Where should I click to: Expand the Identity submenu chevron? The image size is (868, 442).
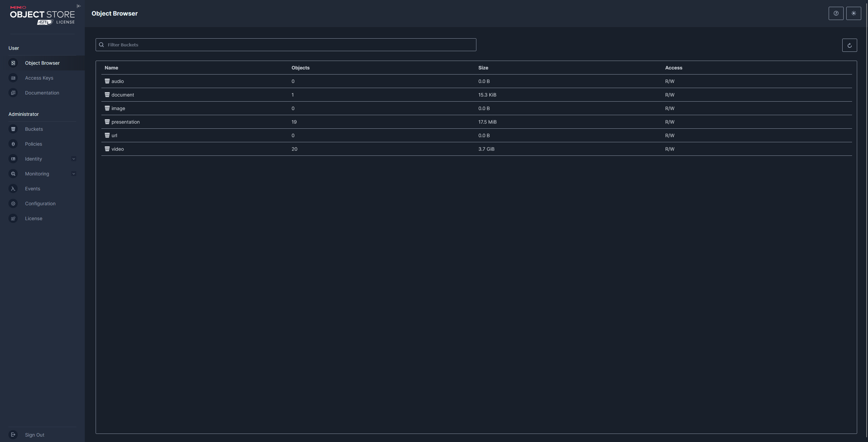[x=74, y=159]
